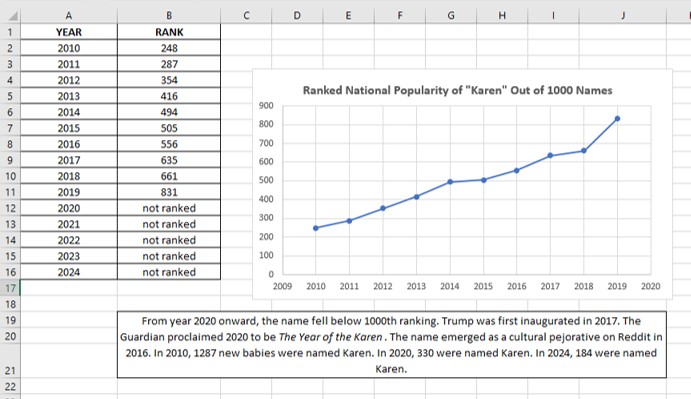Image resolution: width=691 pixels, height=399 pixels.
Task: Click the merged notes text box
Action: pos(392,345)
